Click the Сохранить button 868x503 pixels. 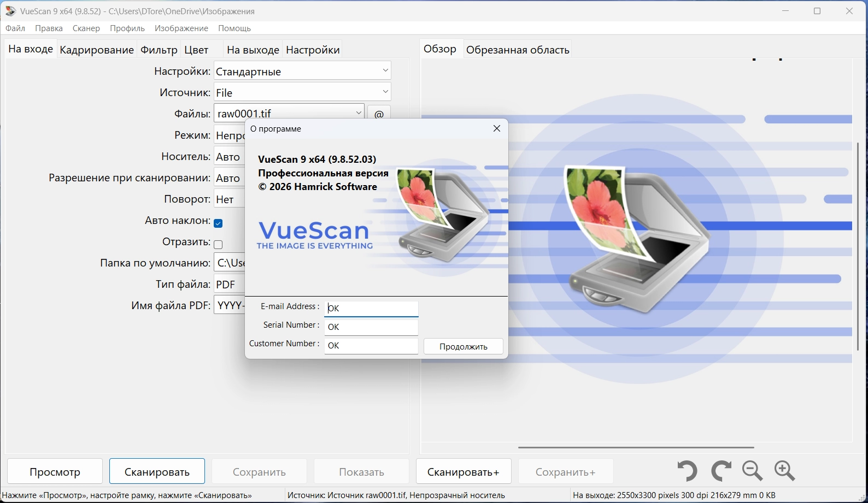pyautogui.click(x=259, y=471)
